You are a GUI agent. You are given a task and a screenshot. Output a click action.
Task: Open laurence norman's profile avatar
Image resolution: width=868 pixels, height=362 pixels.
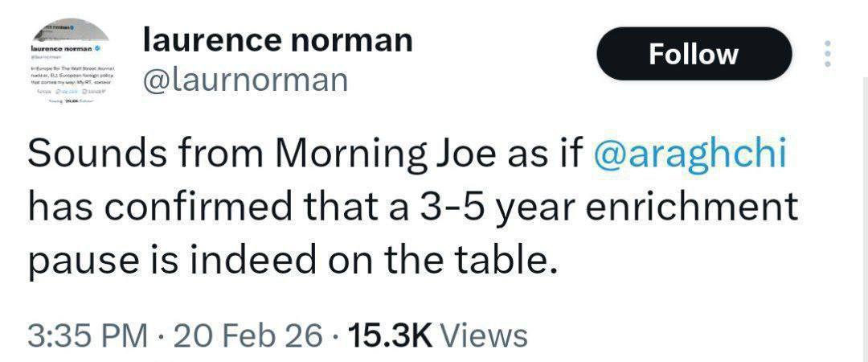(x=72, y=71)
